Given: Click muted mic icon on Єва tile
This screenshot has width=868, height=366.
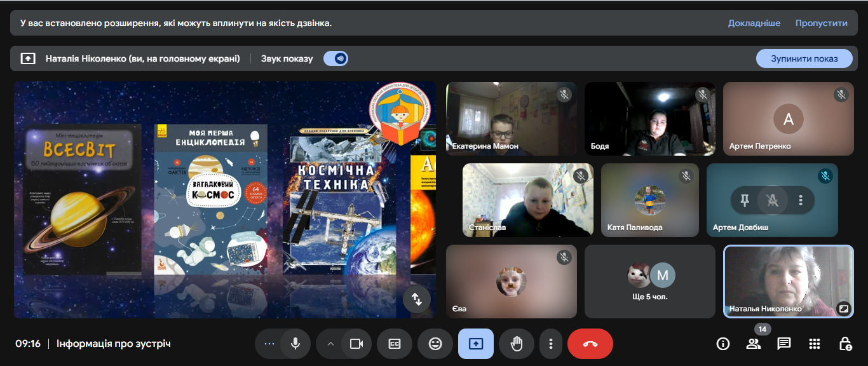Looking at the screenshot, I should coord(564,257).
